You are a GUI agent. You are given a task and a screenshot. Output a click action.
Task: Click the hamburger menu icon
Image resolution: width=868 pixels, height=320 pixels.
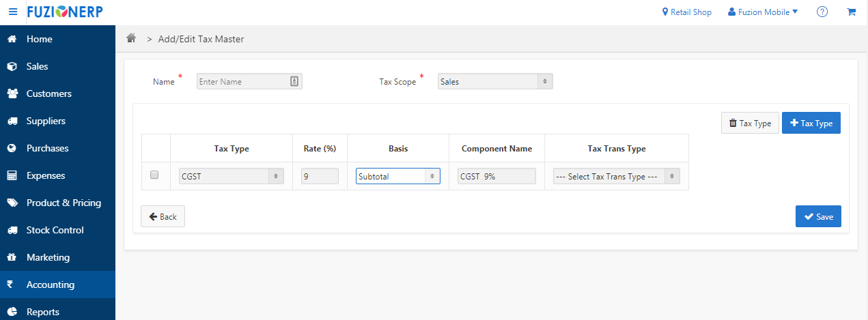(13, 12)
